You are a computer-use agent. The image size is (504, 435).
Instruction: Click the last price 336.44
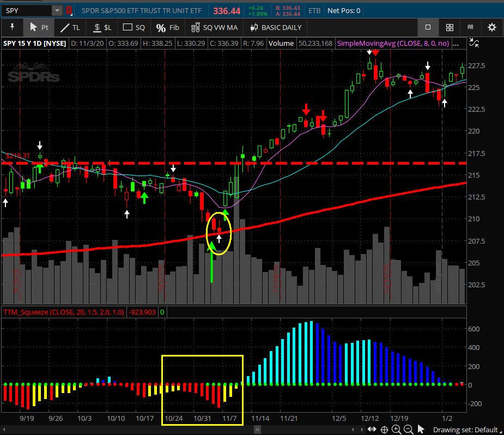[227, 11]
